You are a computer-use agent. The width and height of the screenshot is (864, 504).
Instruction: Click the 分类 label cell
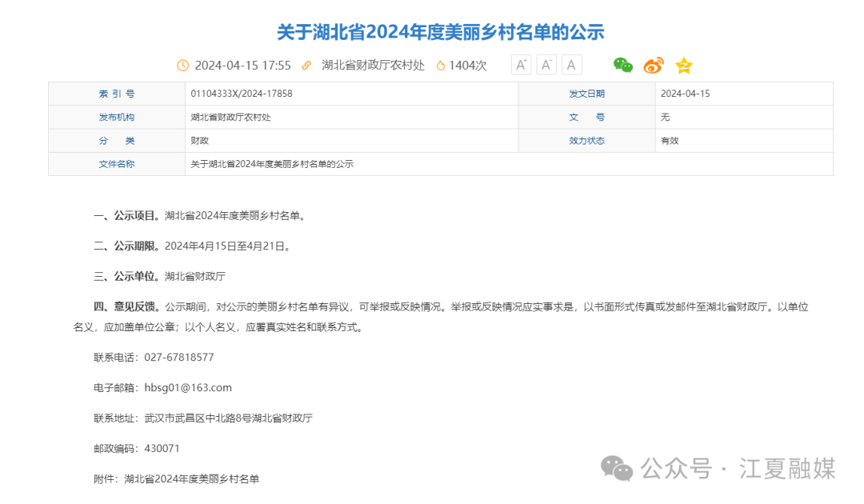117,141
